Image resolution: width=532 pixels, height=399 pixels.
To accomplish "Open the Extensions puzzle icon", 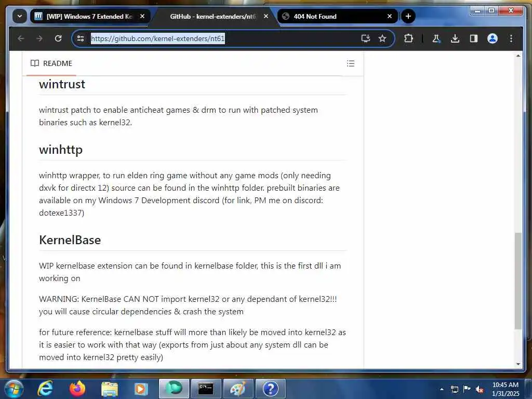I will pos(408,38).
